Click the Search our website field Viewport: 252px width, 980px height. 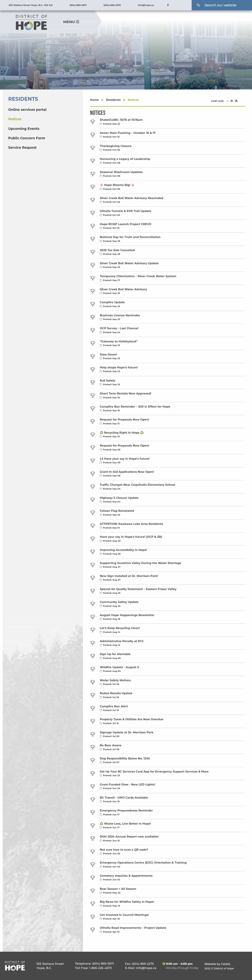tap(225, 5)
